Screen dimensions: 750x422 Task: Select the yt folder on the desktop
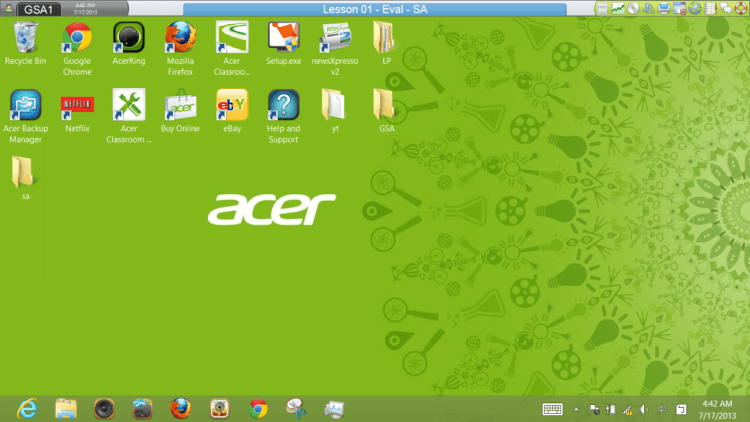coord(335,111)
